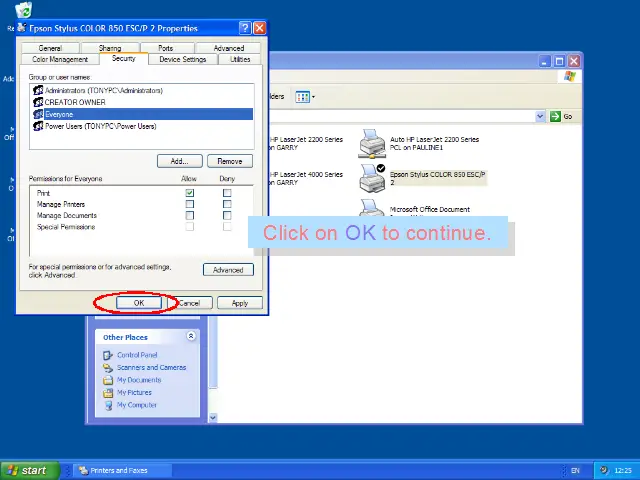Switch to the General tab
The height and width of the screenshot is (480, 640).
[50, 48]
